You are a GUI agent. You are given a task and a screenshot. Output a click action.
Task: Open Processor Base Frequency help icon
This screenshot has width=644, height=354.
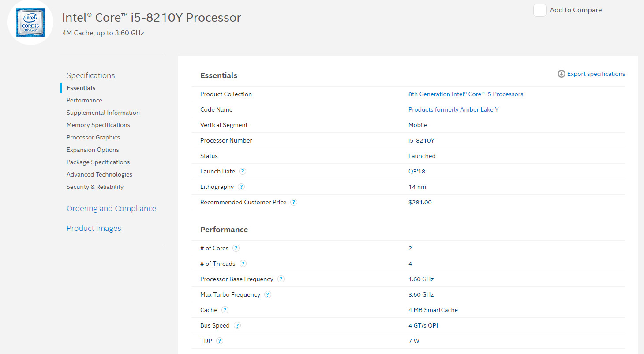[x=281, y=279]
